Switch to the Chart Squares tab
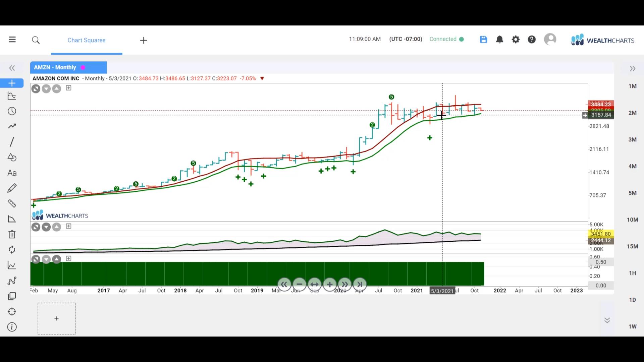The image size is (644, 362). [87, 40]
